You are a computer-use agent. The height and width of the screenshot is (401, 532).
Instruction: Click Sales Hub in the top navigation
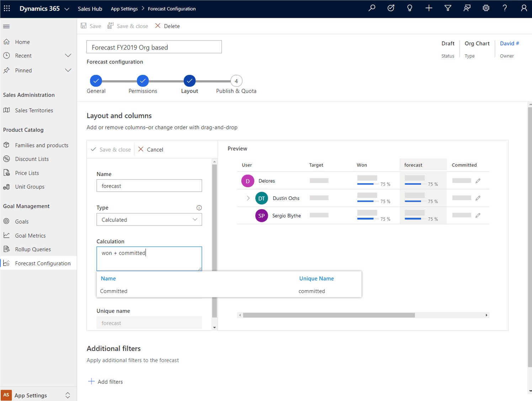(90, 9)
